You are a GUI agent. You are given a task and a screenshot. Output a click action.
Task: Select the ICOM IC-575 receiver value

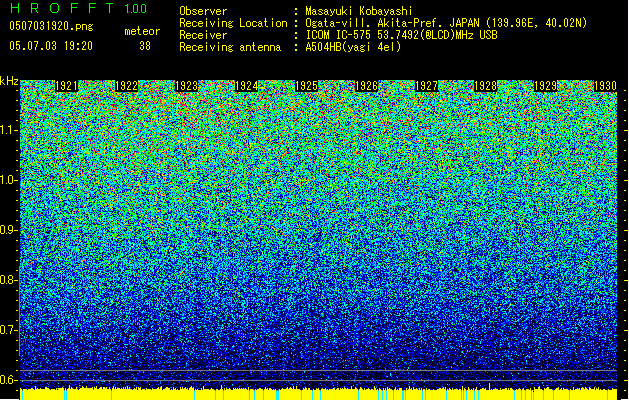(x=401, y=35)
